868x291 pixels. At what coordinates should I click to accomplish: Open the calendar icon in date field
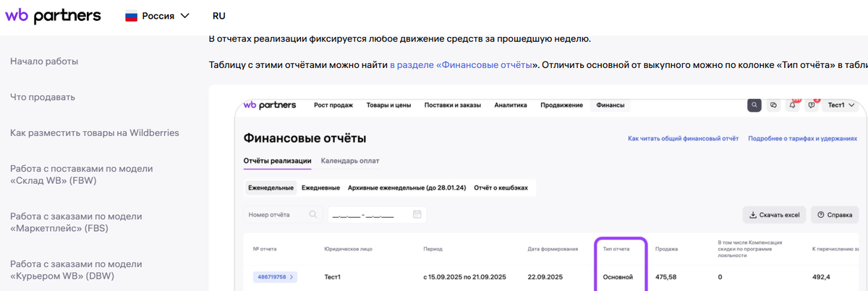tap(417, 214)
